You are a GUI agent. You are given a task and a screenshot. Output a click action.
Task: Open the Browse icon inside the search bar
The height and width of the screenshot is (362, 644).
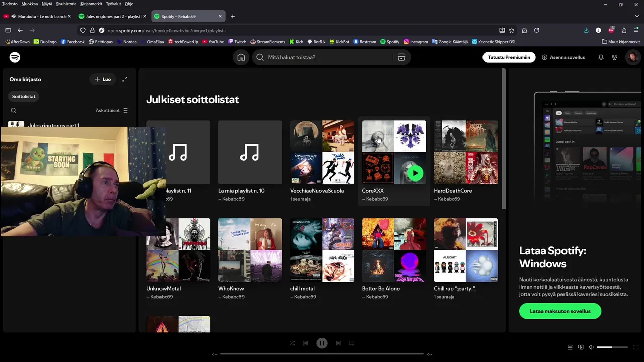pos(401,57)
